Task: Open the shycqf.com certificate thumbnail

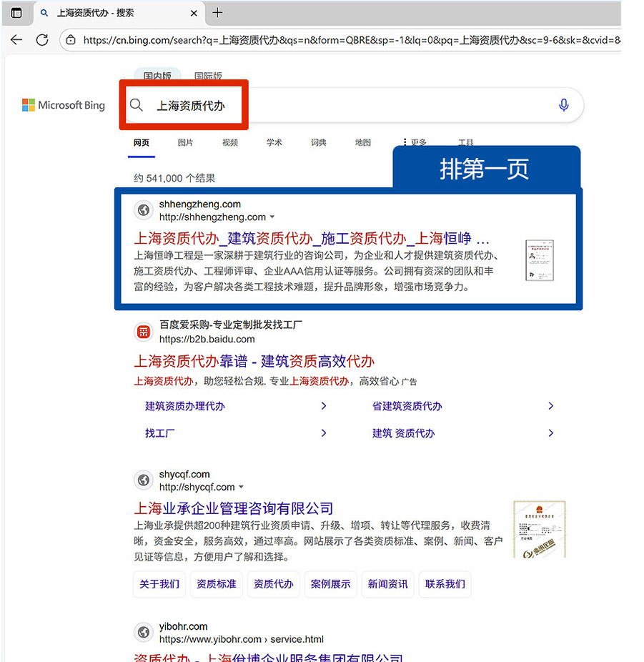Action: [539, 530]
